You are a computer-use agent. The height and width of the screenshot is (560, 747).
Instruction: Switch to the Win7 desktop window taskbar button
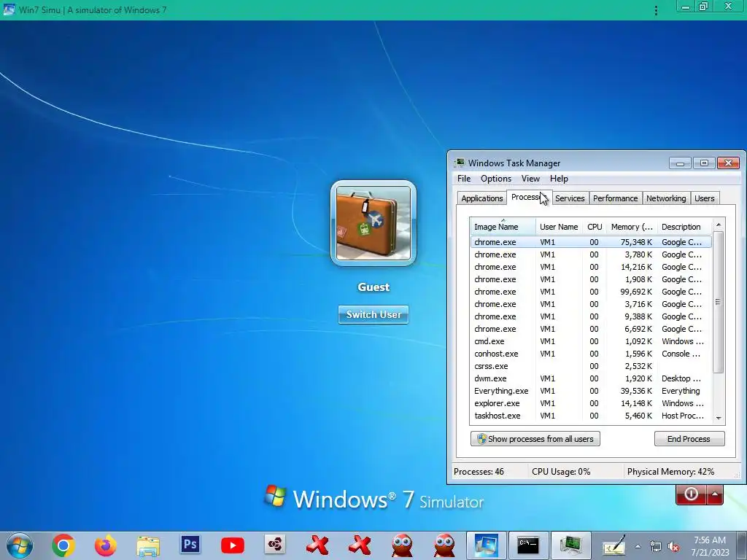[x=487, y=545]
